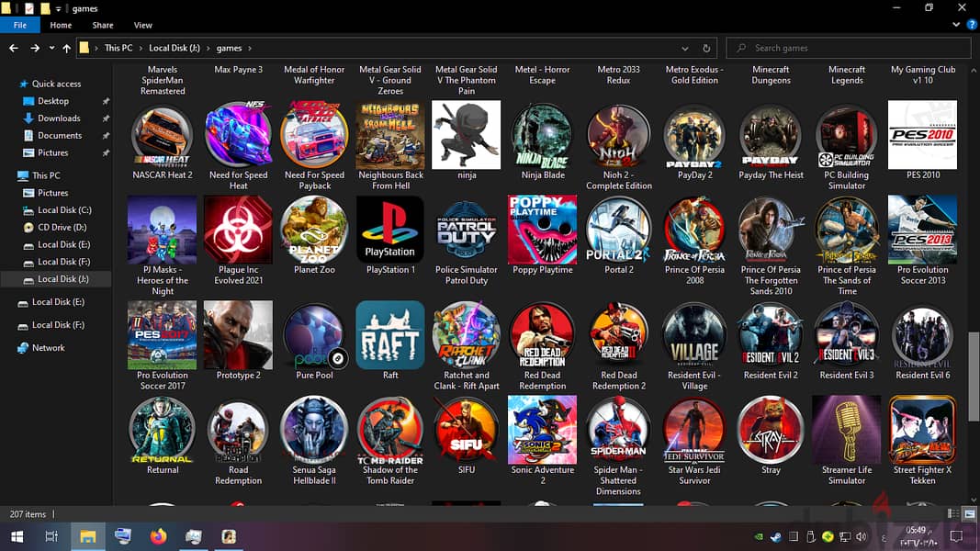Click Street Fighter X Tekken icon

[922, 430]
